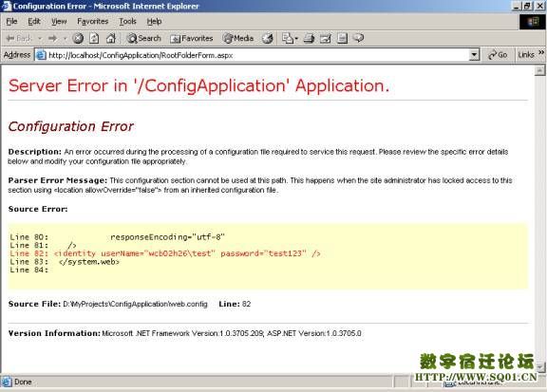547x392 pixels.
Task: Click the web.config source file path
Action: point(135,304)
